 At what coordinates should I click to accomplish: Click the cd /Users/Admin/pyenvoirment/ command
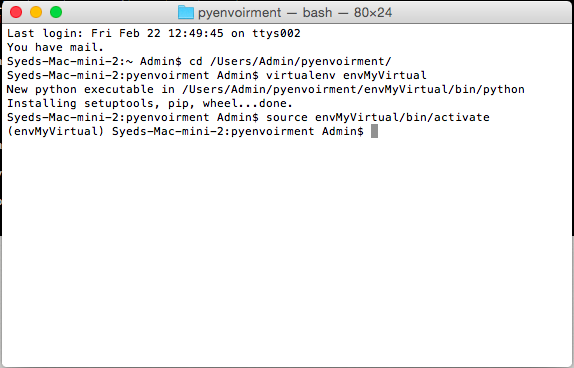click(290, 61)
